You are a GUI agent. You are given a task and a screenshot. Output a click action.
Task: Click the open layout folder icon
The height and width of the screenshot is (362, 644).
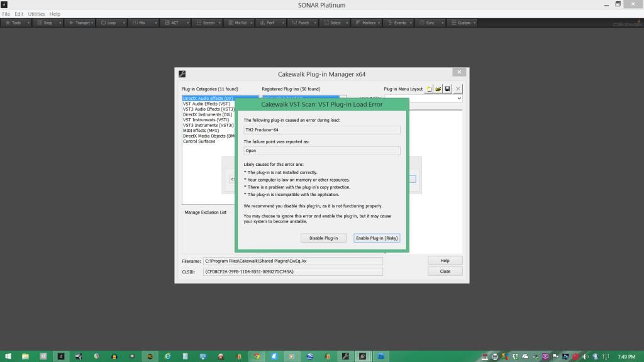(438, 89)
